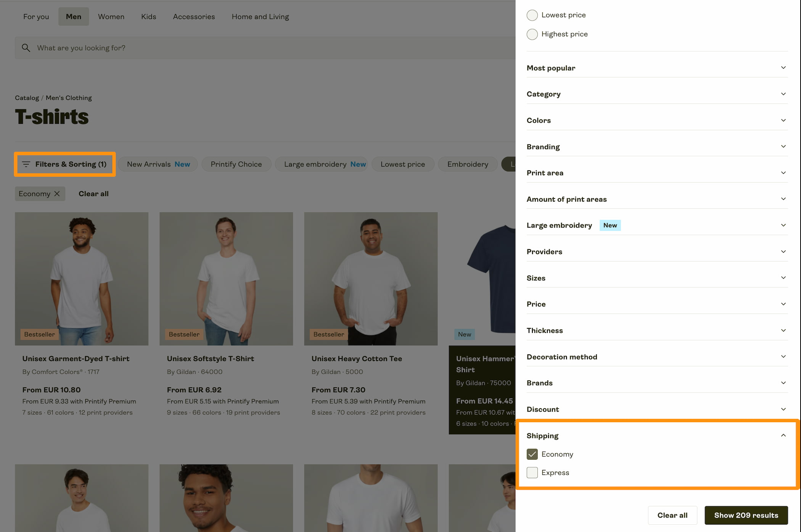Image resolution: width=801 pixels, height=532 pixels.
Task: Go to Catalog breadcrumb link
Action: 27,98
